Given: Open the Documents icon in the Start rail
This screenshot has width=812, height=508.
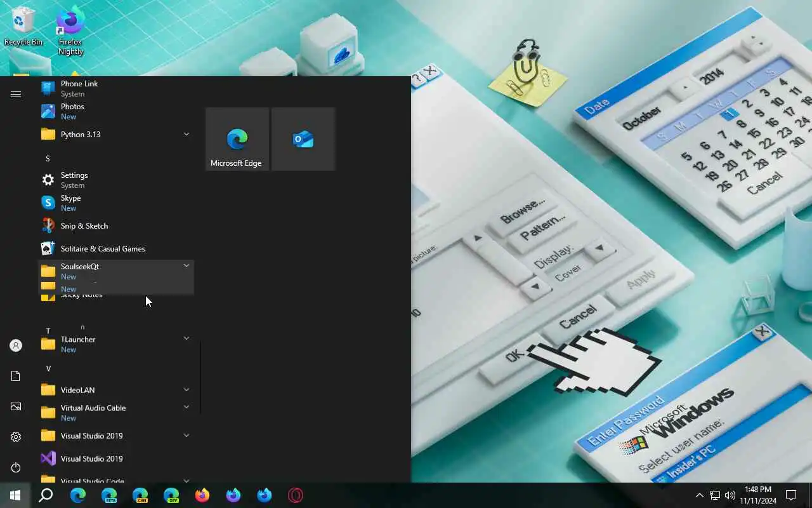Looking at the screenshot, I should (x=16, y=376).
